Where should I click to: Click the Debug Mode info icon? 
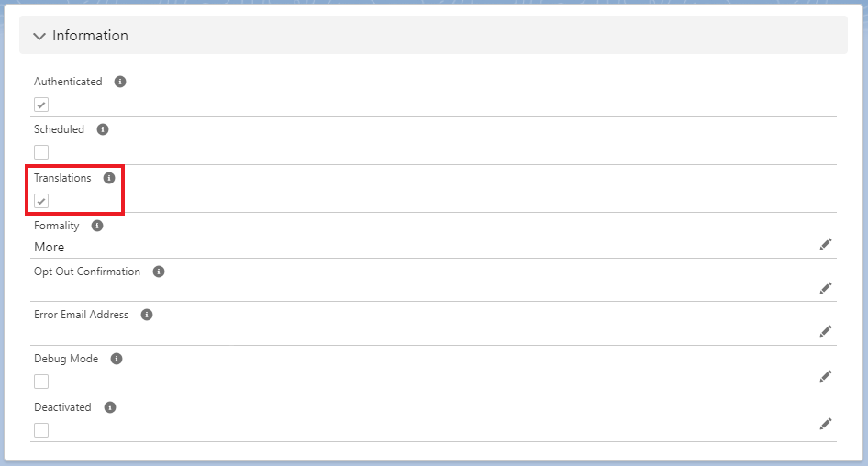(117, 359)
